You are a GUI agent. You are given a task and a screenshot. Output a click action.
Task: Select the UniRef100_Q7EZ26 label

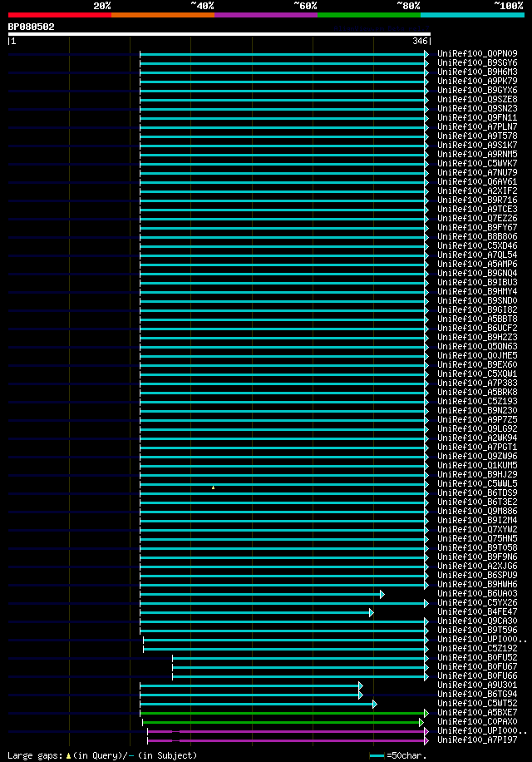[477, 218]
